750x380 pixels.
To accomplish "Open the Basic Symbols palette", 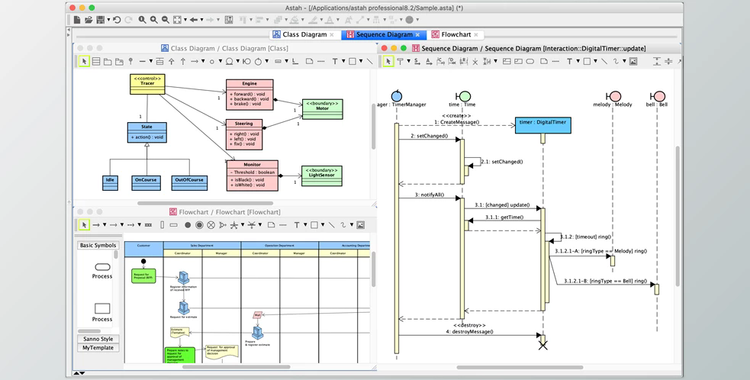I will [98, 245].
